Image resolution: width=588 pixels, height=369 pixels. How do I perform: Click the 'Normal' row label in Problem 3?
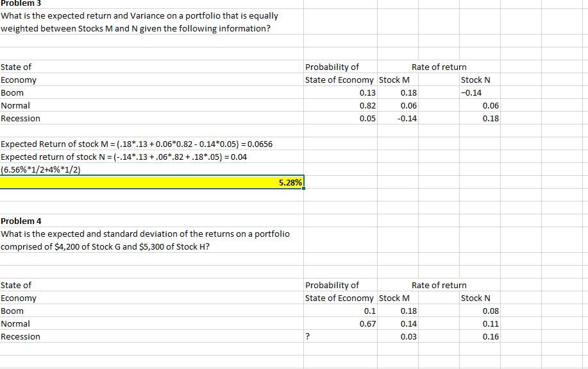[15, 105]
